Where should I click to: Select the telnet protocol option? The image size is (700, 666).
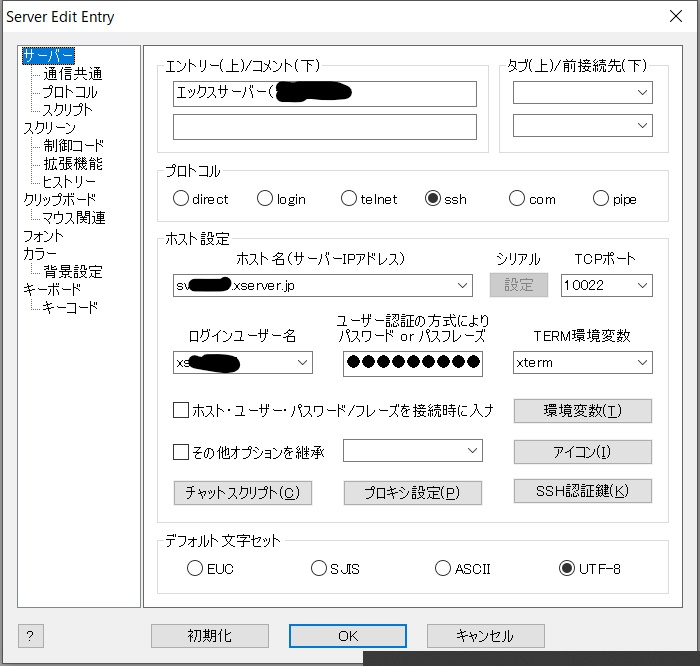[349, 199]
